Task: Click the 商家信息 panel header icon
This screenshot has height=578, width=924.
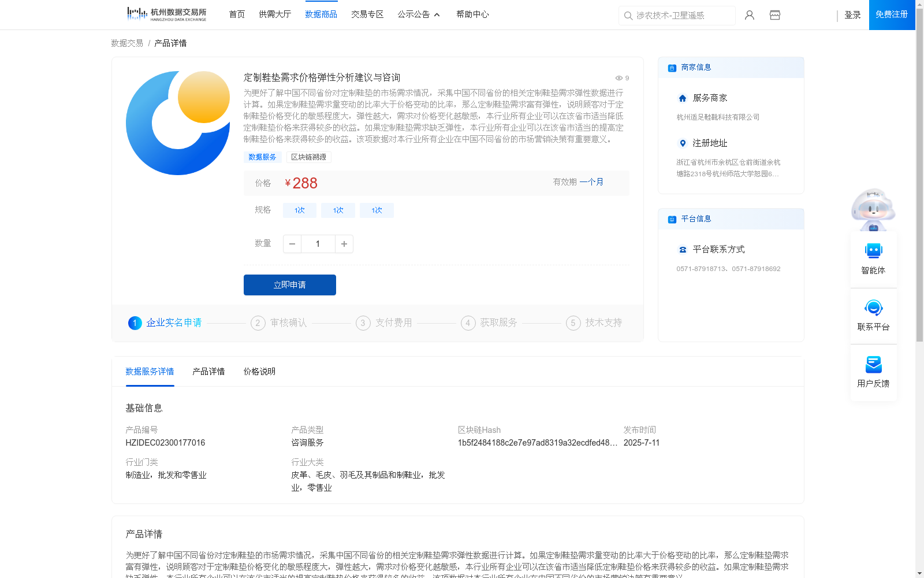Action: (672, 68)
